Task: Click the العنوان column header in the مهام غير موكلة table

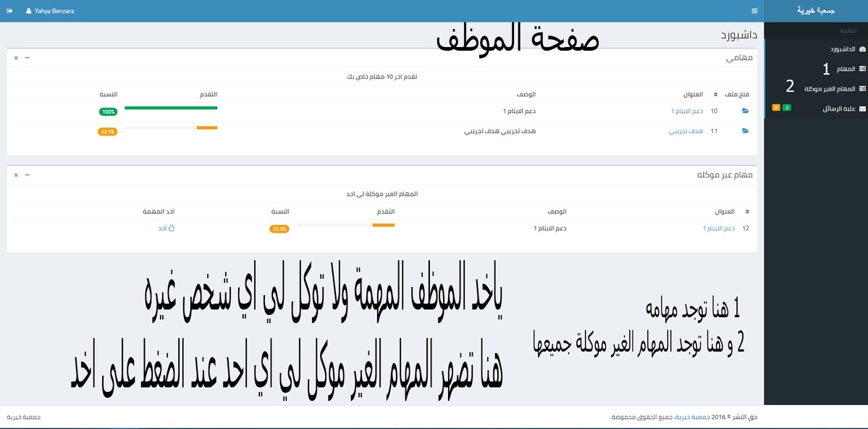Action: coord(725,212)
